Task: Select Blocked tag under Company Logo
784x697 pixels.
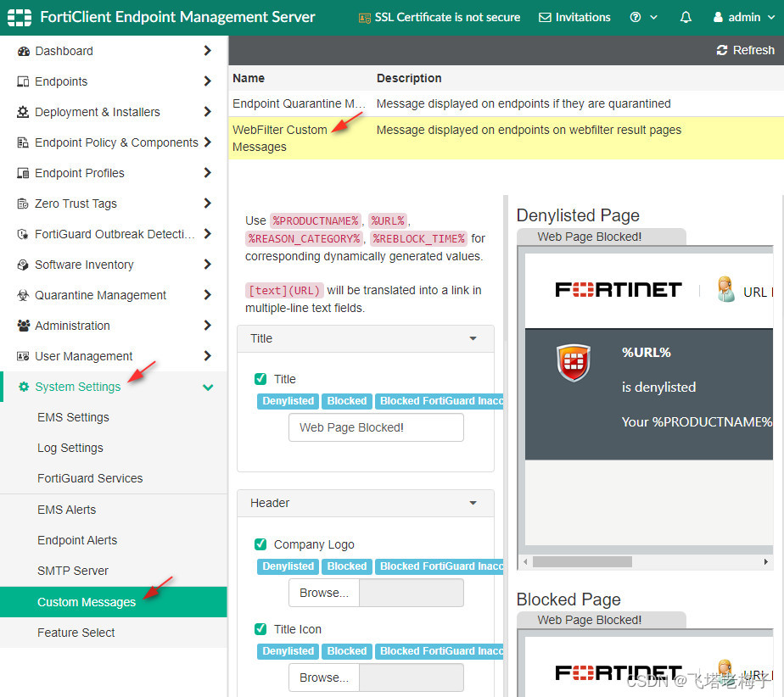Action: [x=347, y=566]
